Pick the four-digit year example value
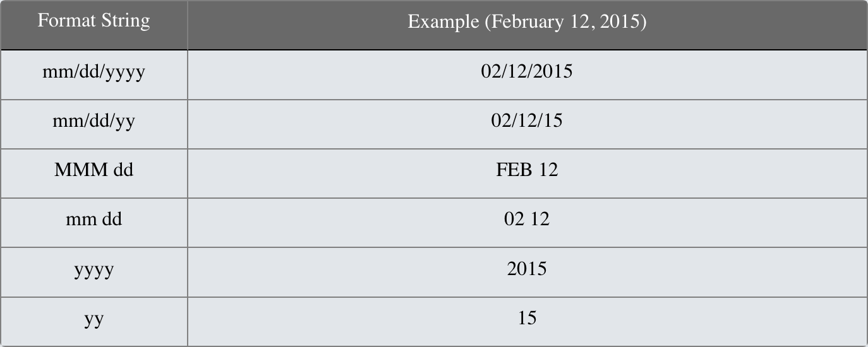This screenshot has width=868, height=347. [x=526, y=269]
